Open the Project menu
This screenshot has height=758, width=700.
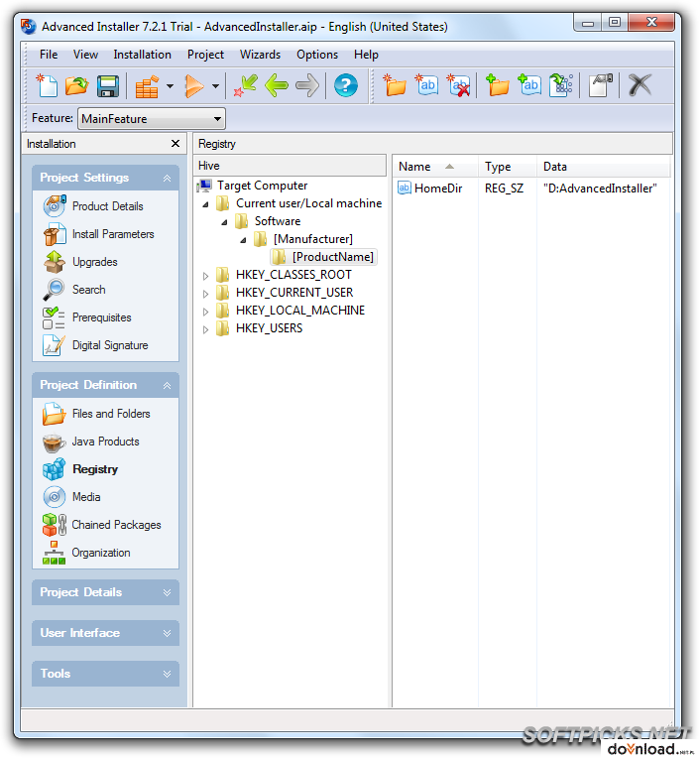click(x=205, y=55)
